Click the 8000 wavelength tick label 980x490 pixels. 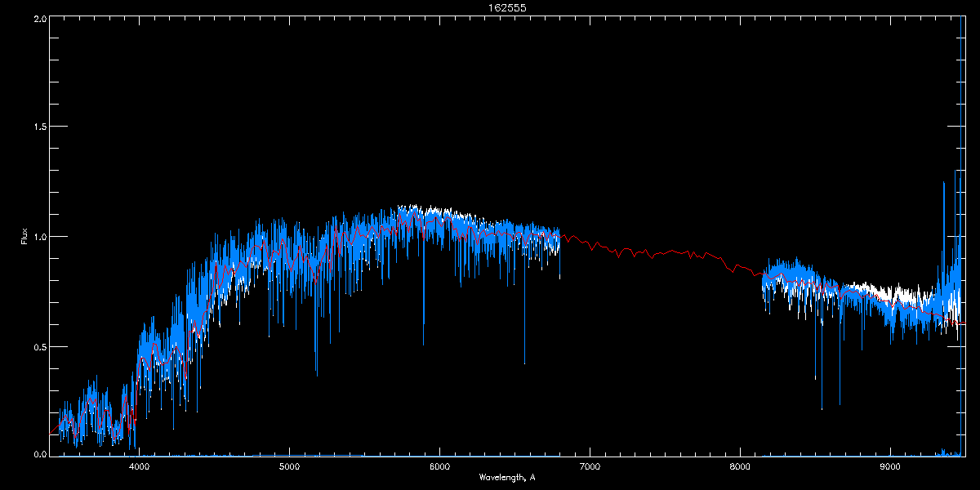(x=740, y=467)
